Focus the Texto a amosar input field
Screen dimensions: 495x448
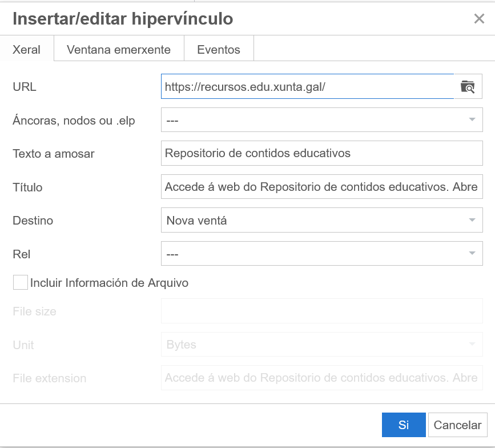coord(321,153)
